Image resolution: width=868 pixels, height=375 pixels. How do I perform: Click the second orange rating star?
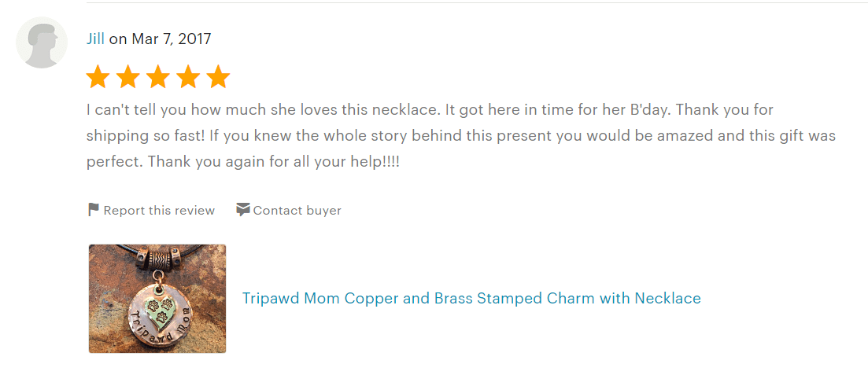point(127,77)
